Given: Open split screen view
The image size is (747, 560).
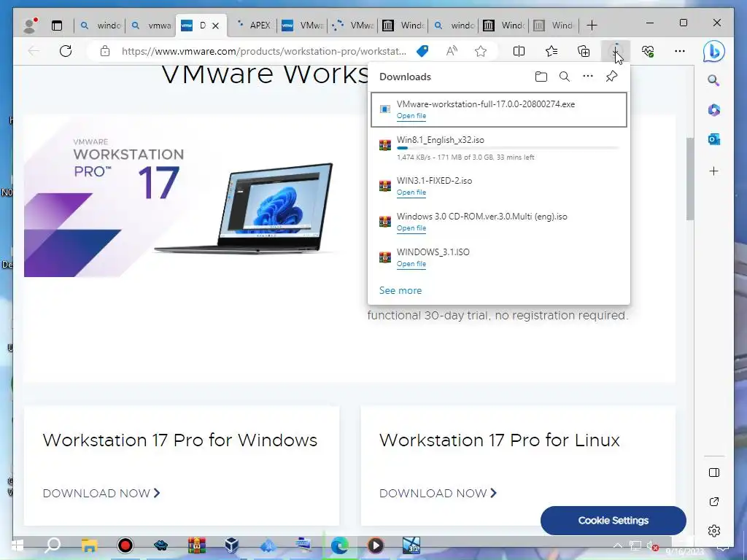Looking at the screenshot, I should coord(519,51).
